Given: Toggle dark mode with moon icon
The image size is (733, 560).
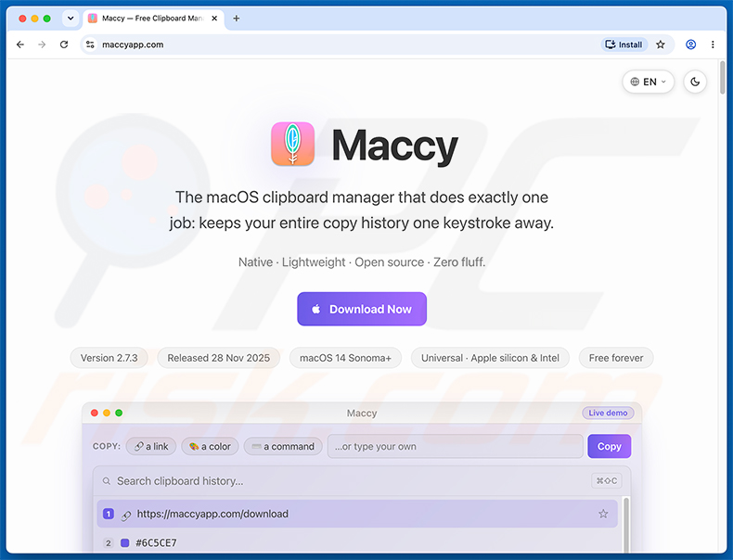Looking at the screenshot, I should click(x=695, y=82).
